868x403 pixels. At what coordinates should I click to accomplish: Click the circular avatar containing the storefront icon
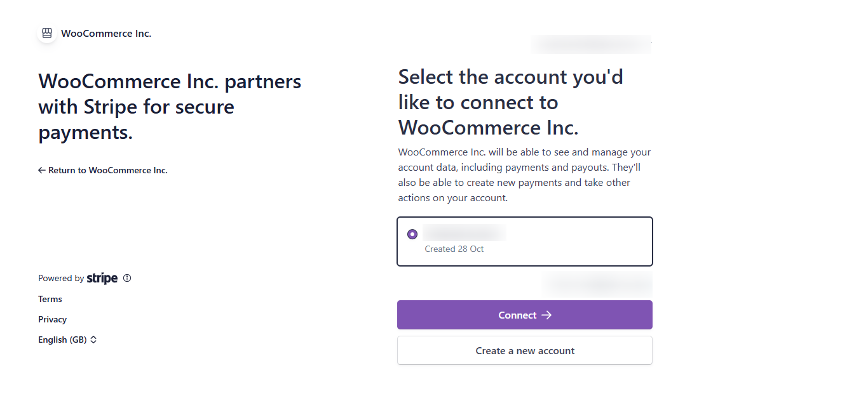[47, 33]
